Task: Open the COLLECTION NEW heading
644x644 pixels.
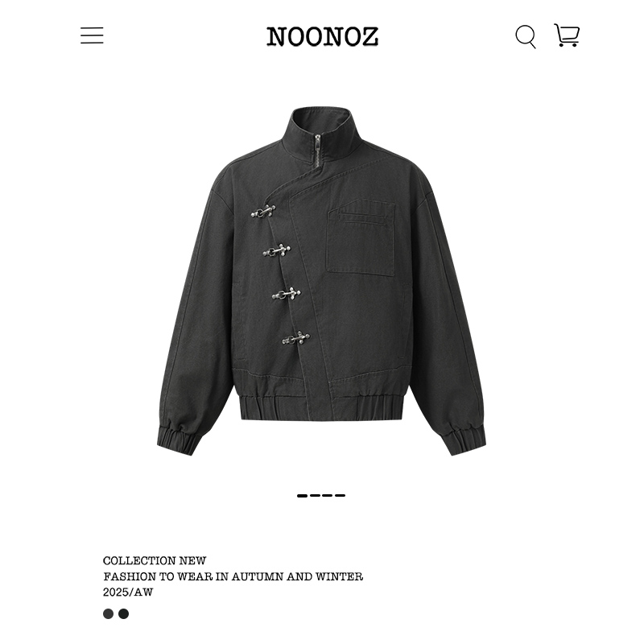Action: pyautogui.click(x=155, y=560)
